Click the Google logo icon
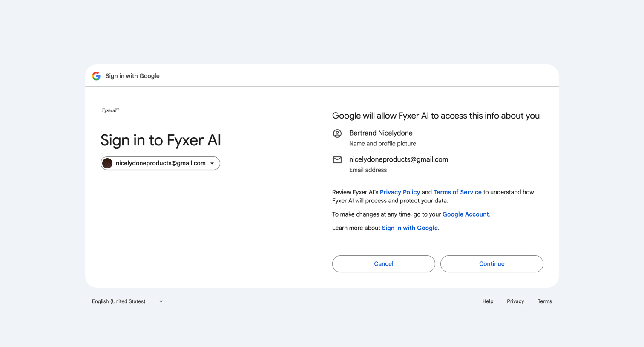 click(x=96, y=76)
